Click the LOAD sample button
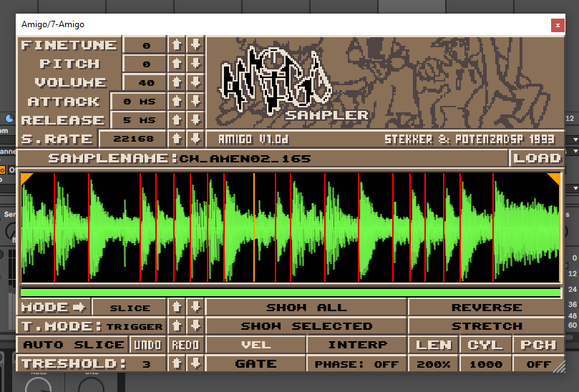This screenshot has width=579, height=392. (x=537, y=157)
